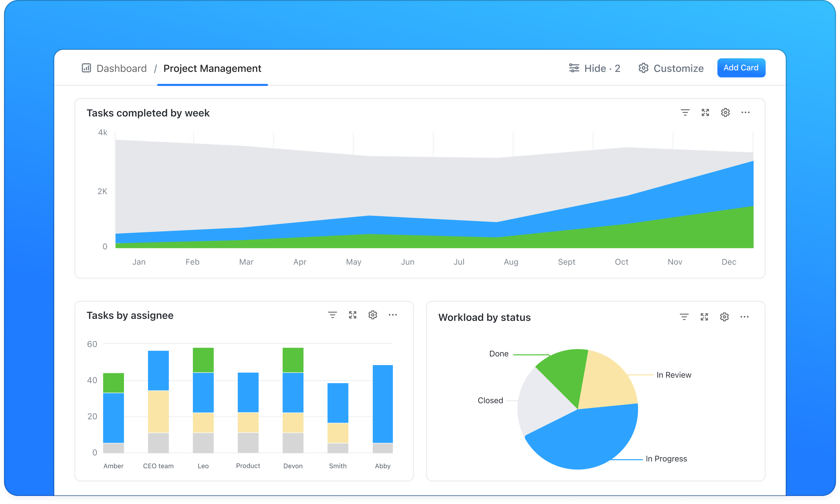Click the Product axis label

tap(248, 466)
